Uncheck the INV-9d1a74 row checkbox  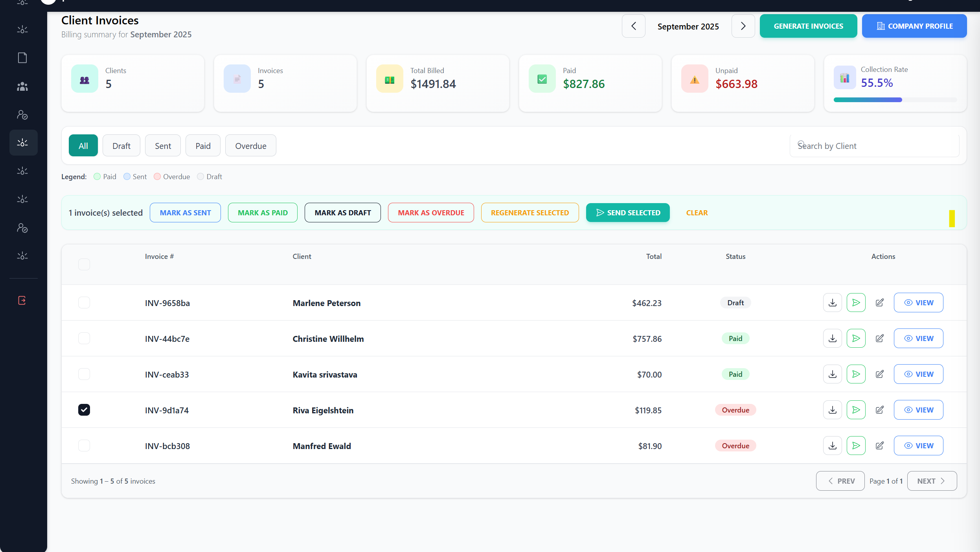(84, 410)
